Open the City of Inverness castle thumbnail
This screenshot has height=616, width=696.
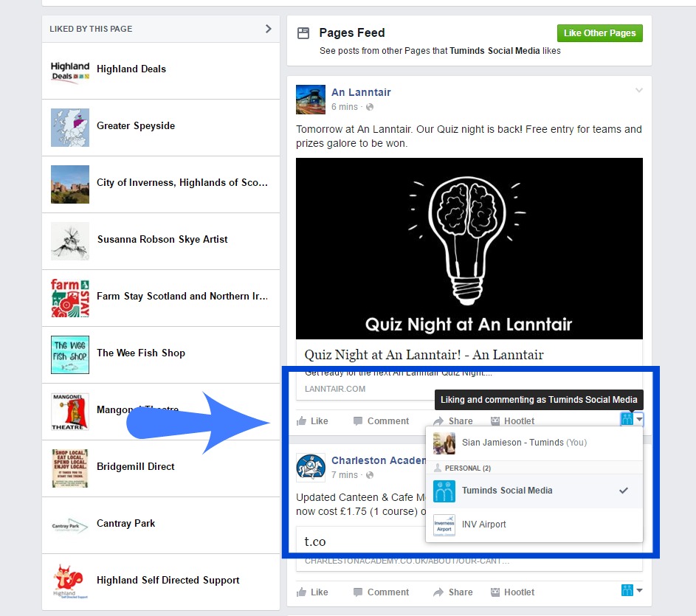click(70, 184)
